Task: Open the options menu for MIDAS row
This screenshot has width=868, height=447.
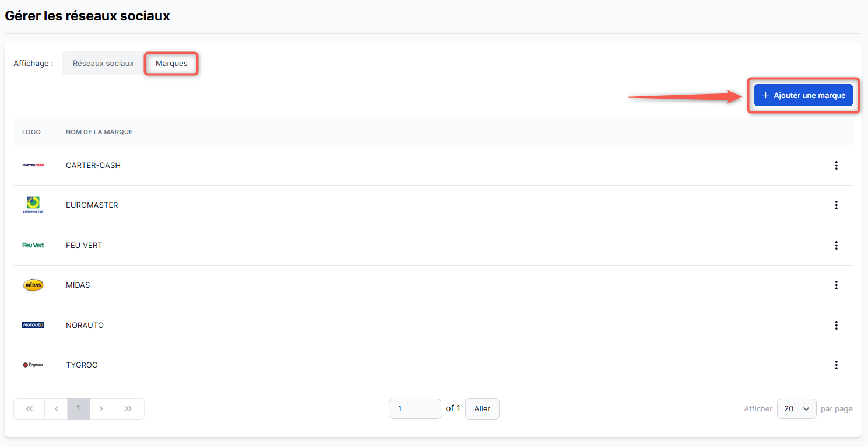Action: tap(836, 285)
